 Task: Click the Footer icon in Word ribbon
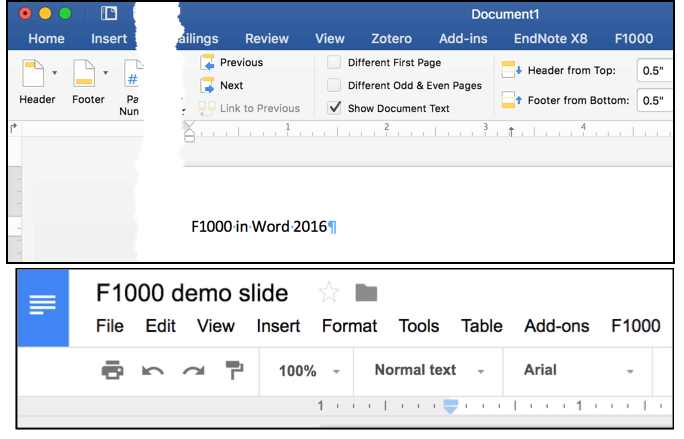point(84,73)
